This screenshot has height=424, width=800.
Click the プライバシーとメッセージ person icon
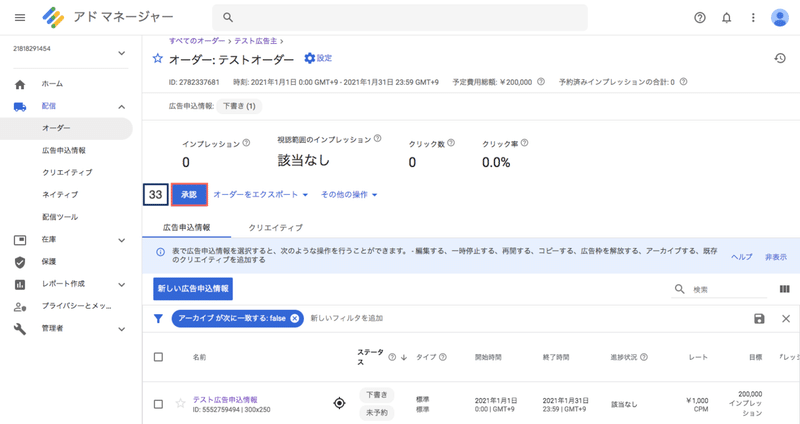click(x=20, y=307)
